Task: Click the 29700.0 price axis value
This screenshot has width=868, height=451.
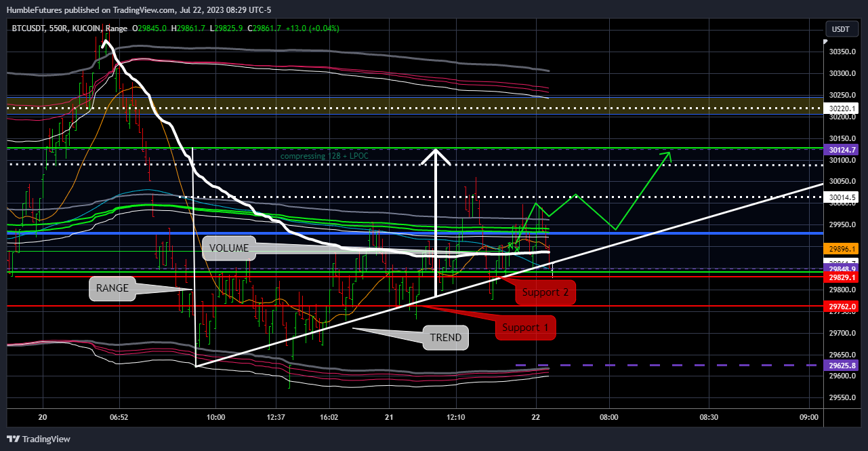Action: click(x=842, y=333)
